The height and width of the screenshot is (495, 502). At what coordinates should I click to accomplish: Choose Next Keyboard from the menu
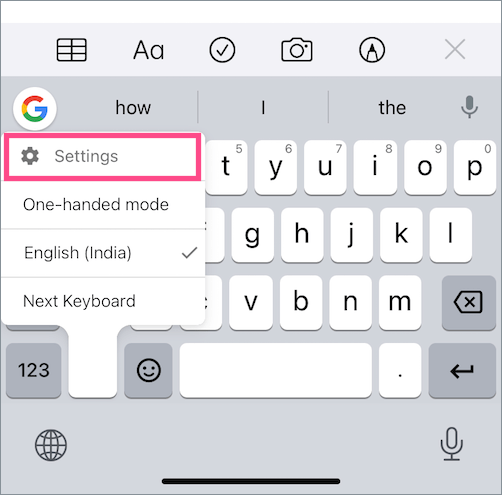tap(103, 301)
